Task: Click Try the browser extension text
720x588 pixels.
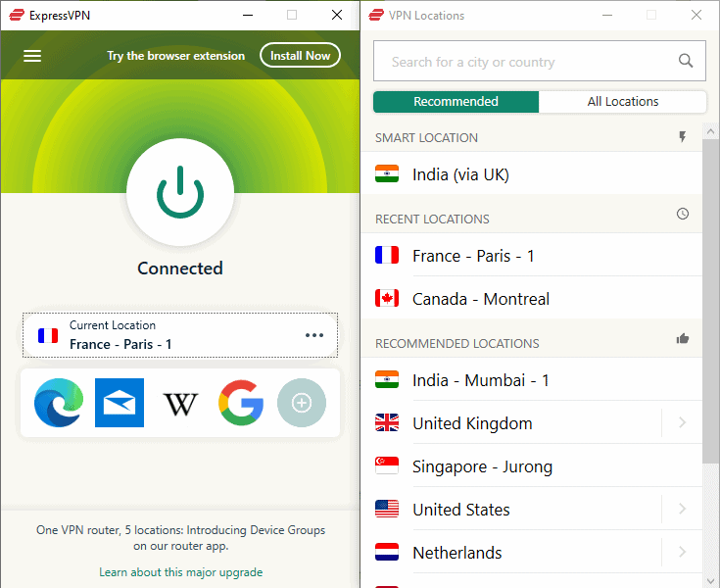Action: (176, 56)
